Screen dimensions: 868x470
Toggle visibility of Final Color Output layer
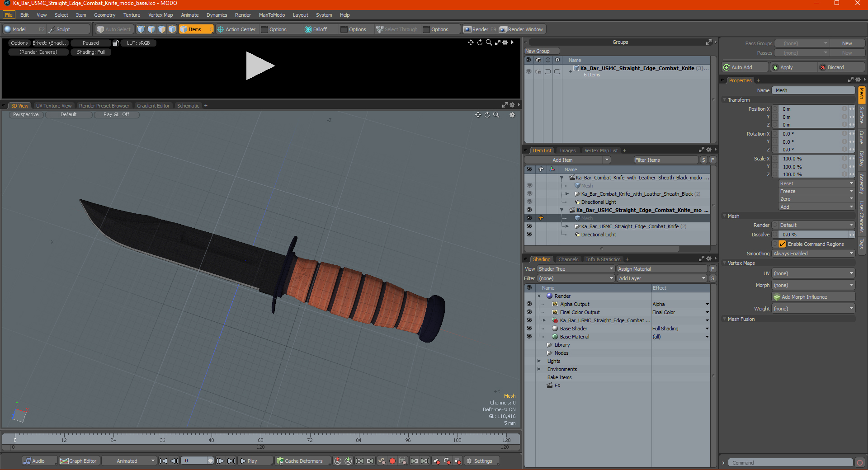(529, 312)
